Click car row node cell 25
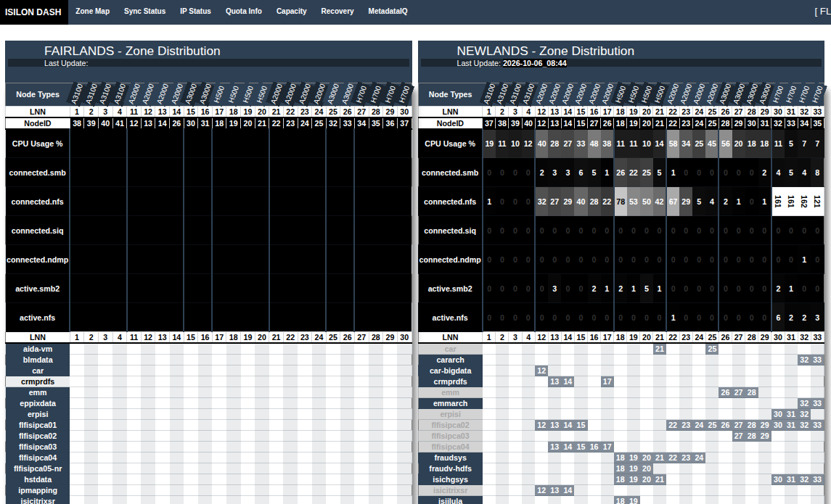Viewport: 831px width, 504px height. [x=712, y=349]
